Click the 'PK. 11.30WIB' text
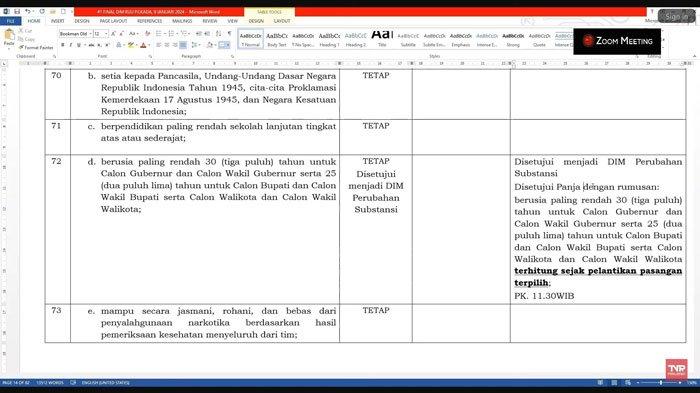 [544, 296]
